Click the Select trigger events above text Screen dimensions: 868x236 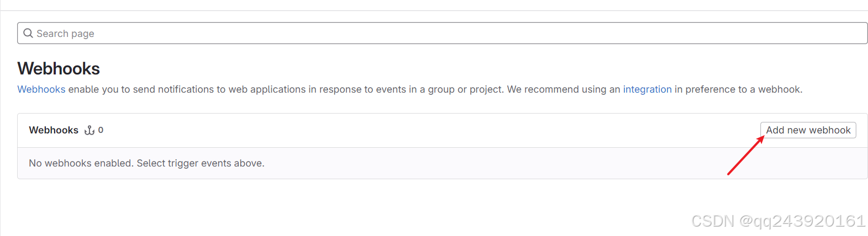click(201, 163)
